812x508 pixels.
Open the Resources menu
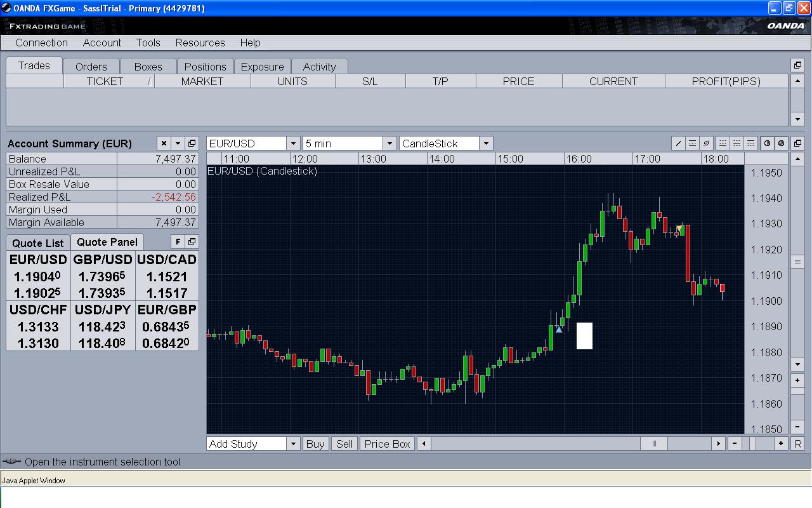pyautogui.click(x=200, y=43)
